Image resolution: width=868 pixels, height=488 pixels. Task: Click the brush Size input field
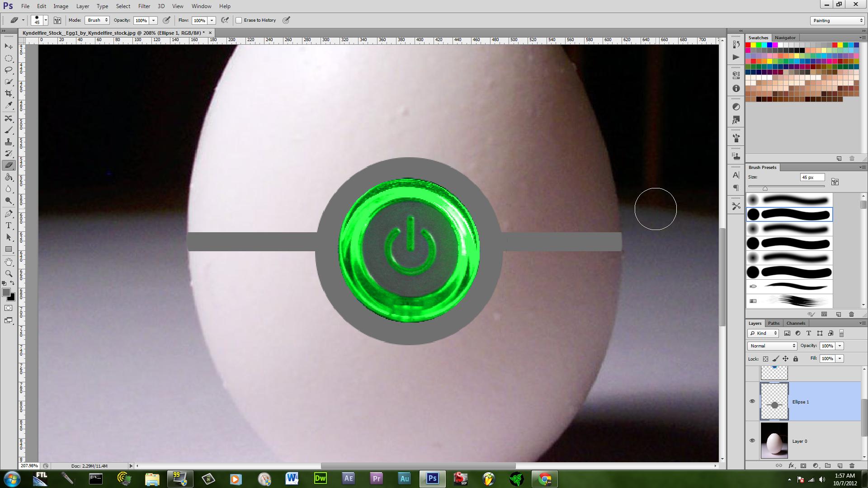tap(812, 177)
